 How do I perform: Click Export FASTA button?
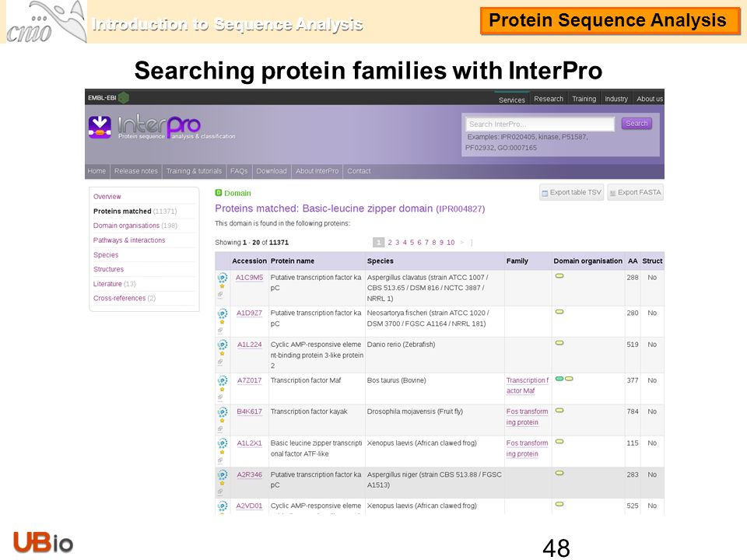636,192
